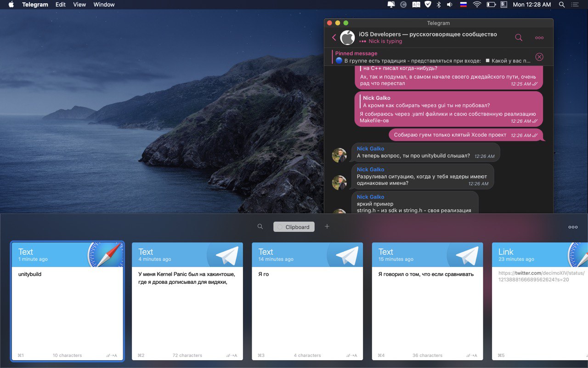This screenshot has height=368, width=588.
Task: Click the '15 minutes ago' timestamp
Action: [x=396, y=259]
